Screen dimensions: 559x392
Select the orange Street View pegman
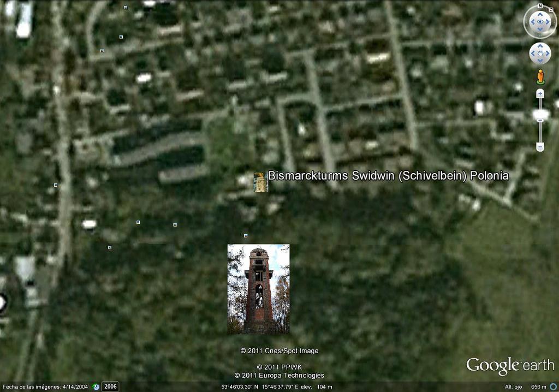pyautogui.click(x=540, y=76)
